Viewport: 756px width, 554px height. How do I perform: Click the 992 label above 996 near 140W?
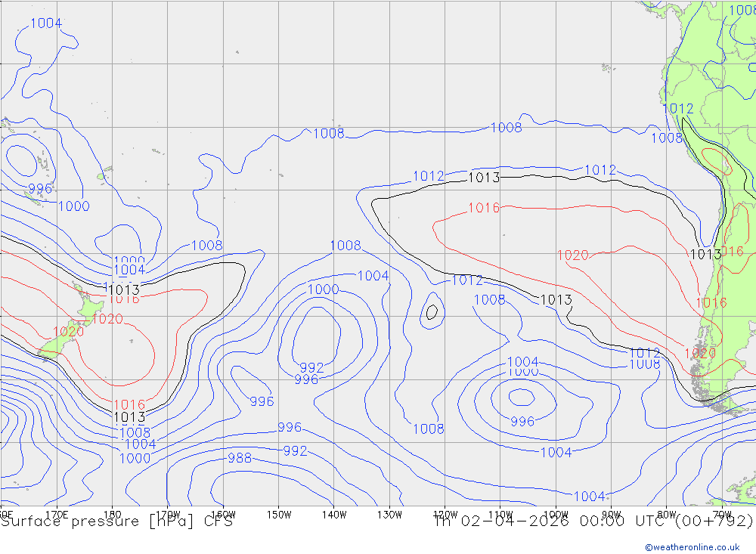tap(311, 367)
